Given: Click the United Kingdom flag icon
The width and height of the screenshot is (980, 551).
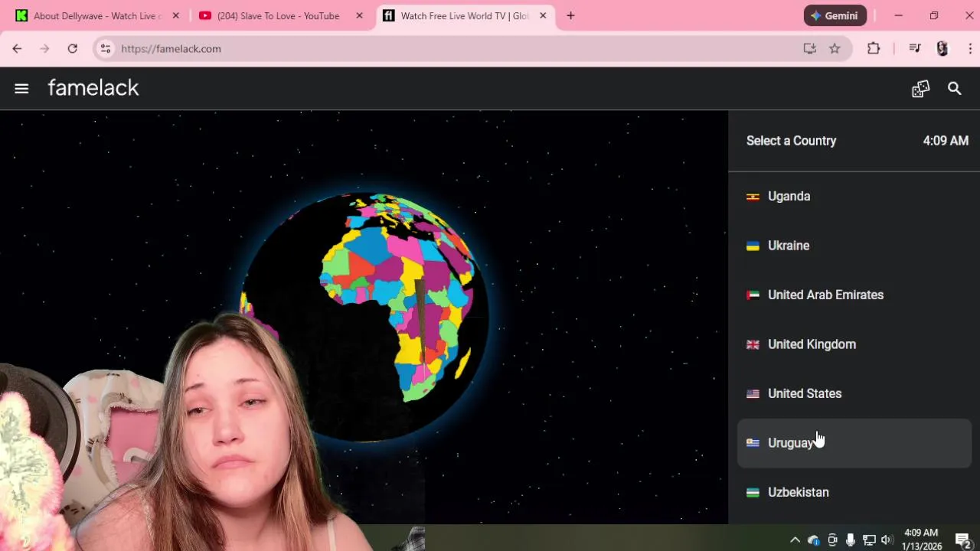Looking at the screenshot, I should pyautogui.click(x=753, y=344).
